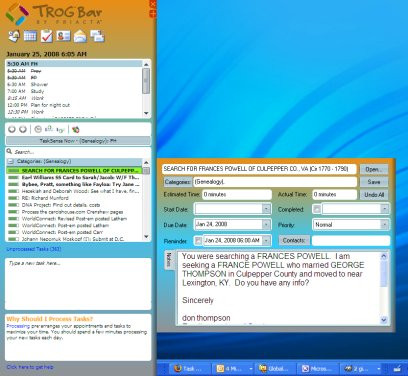Open dropdown arrow next to '2 g...' taskbar item

(x=379, y=369)
